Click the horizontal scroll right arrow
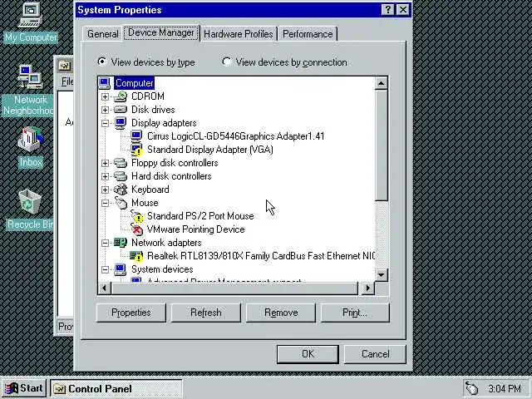This screenshot has width=532, height=399. click(x=368, y=288)
